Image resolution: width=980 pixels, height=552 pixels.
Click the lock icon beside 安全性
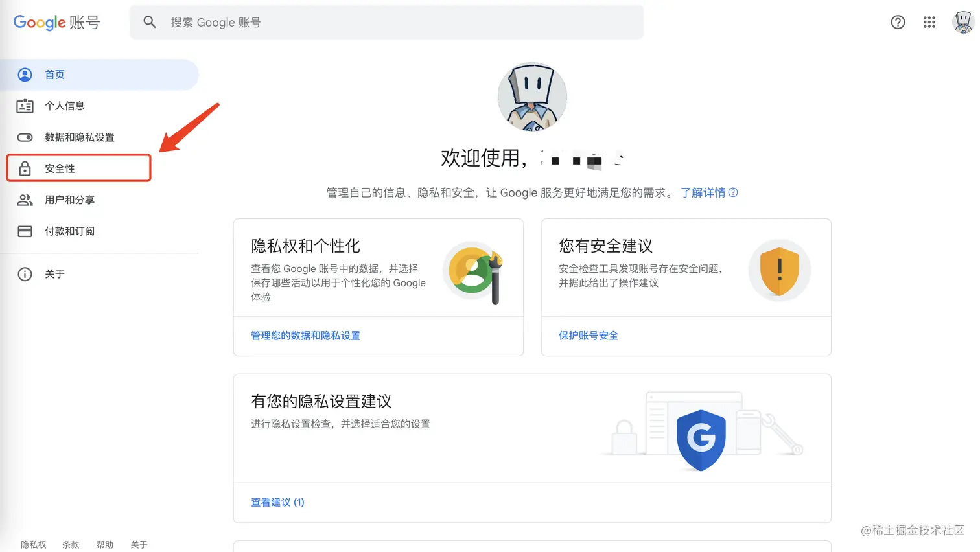tap(25, 168)
